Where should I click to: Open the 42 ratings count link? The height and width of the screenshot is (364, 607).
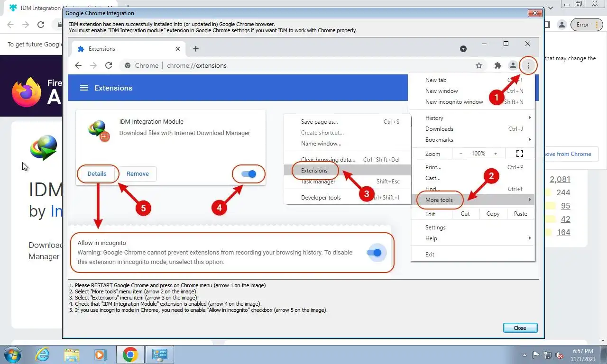click(x=565, y=219)
